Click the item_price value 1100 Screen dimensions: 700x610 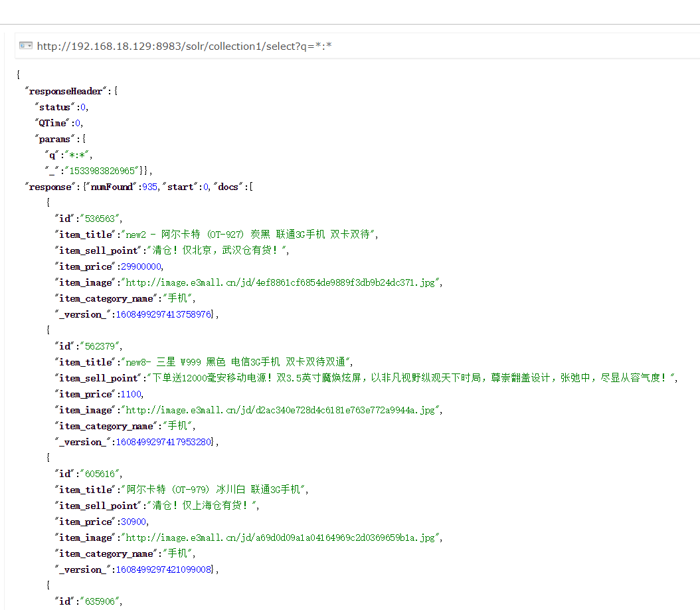click(x=131, y=394)
